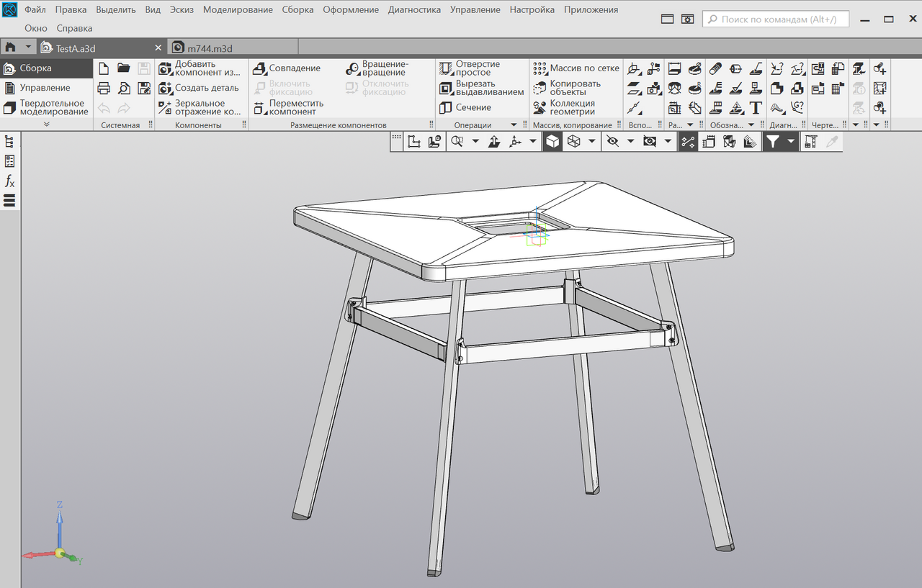922x588 pixels.
Task: Click the Вырезать выдавливанием button
Action: (482, 88)
